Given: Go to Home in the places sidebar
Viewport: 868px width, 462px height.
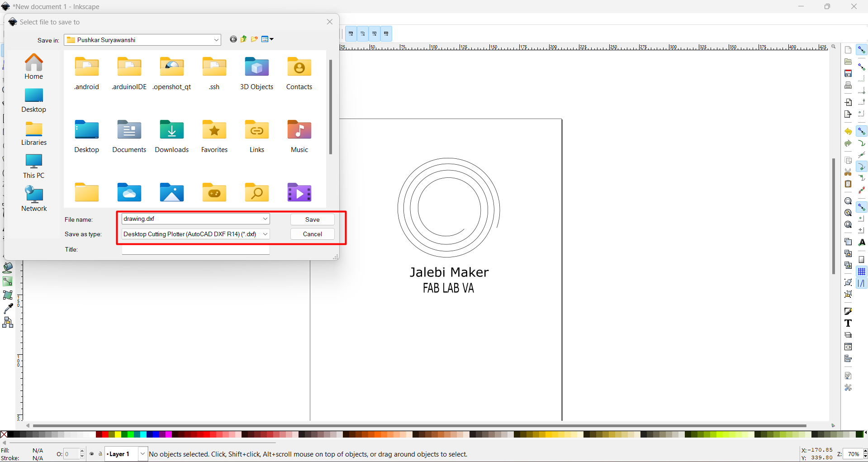Looking at the screenshot, I should click(x=34, y=67).
